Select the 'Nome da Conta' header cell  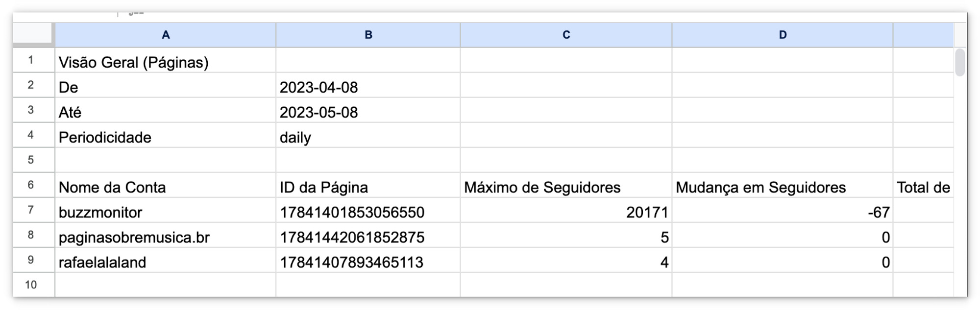coord(166,188)
